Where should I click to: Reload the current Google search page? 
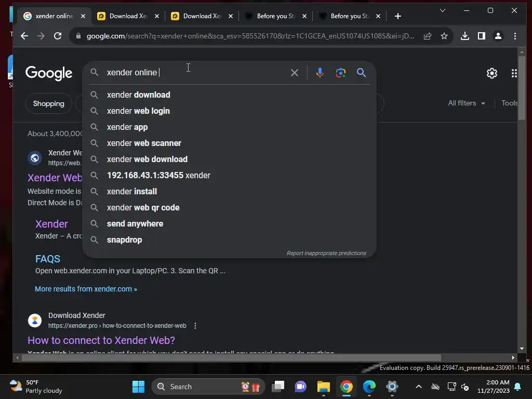click(x=58, y=36)
